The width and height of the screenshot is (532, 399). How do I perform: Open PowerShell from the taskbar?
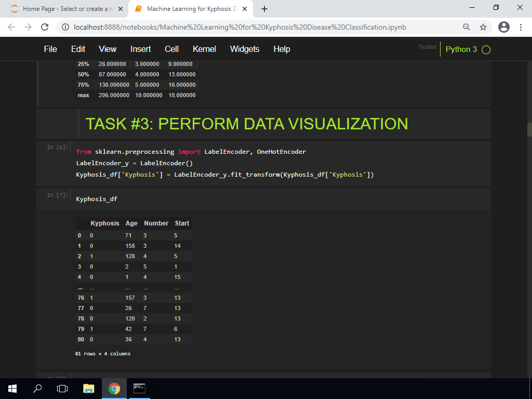pyautogui.click(x=139, y=388)
